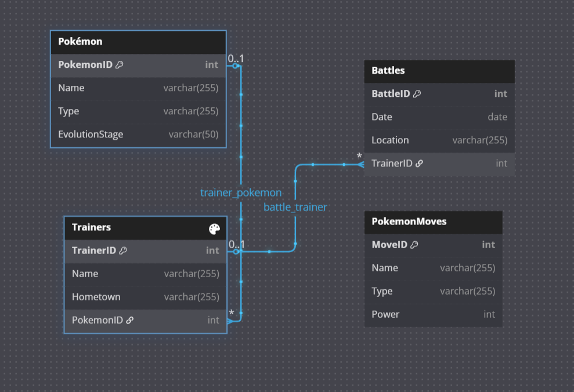574x392 pixels.
Task: Click the asterisk cardinality near Battles TrainerID
Action: point(359,157)
